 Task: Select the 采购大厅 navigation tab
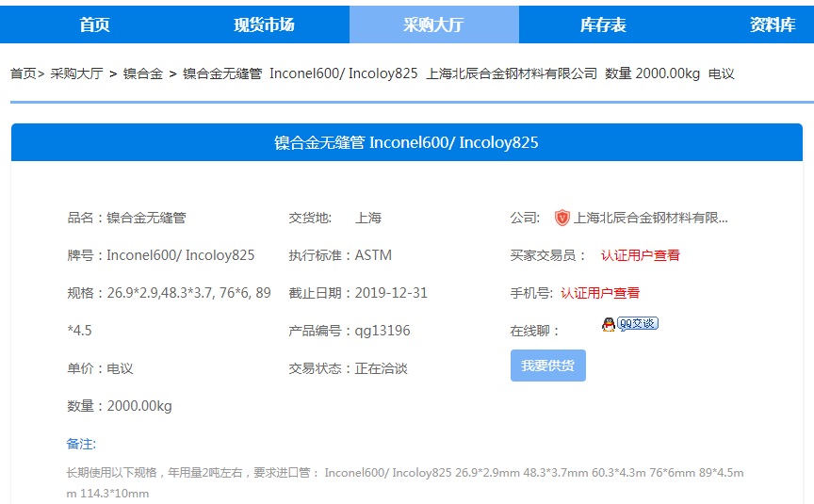[x=433, y=25]
